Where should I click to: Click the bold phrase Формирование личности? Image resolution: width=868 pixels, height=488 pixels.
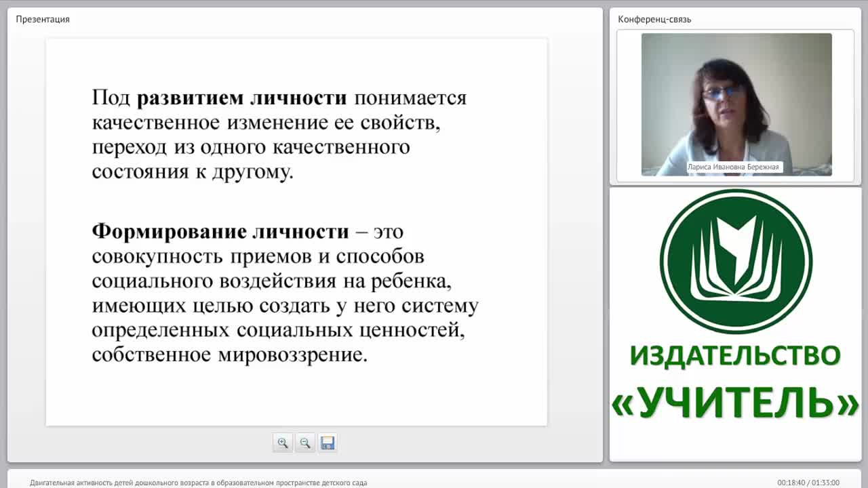[x=220, y=231]
